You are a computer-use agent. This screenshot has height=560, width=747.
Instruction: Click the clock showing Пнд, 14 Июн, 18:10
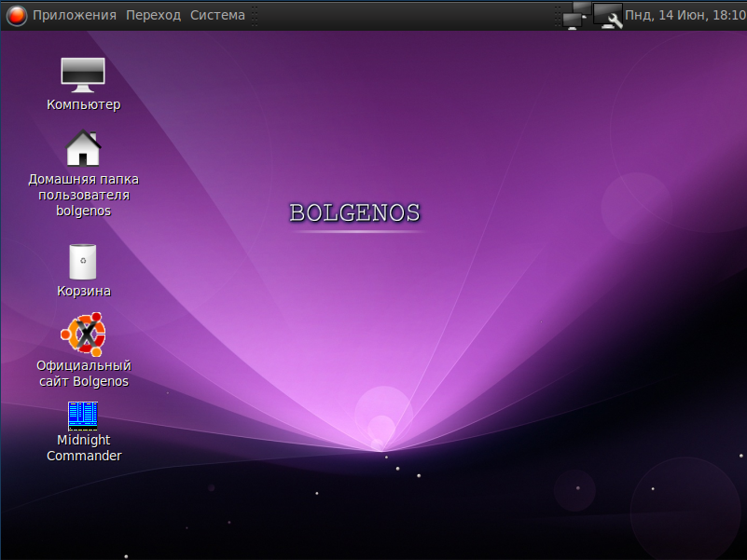coord(685,15)
